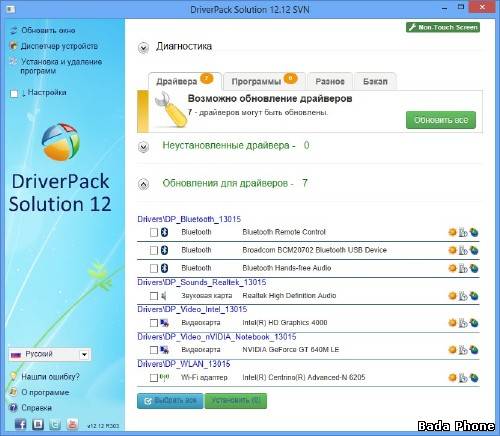Switch to the Драйвера tab

[184, 81]
